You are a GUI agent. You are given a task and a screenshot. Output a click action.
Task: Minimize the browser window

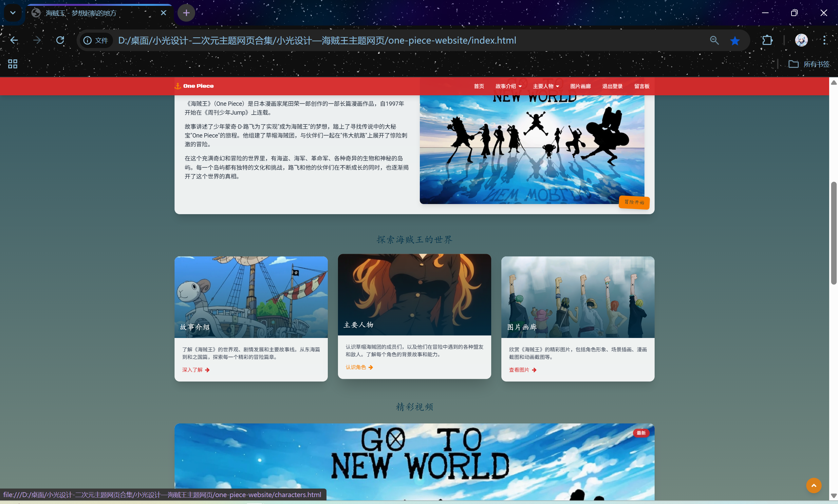[765, 13]
